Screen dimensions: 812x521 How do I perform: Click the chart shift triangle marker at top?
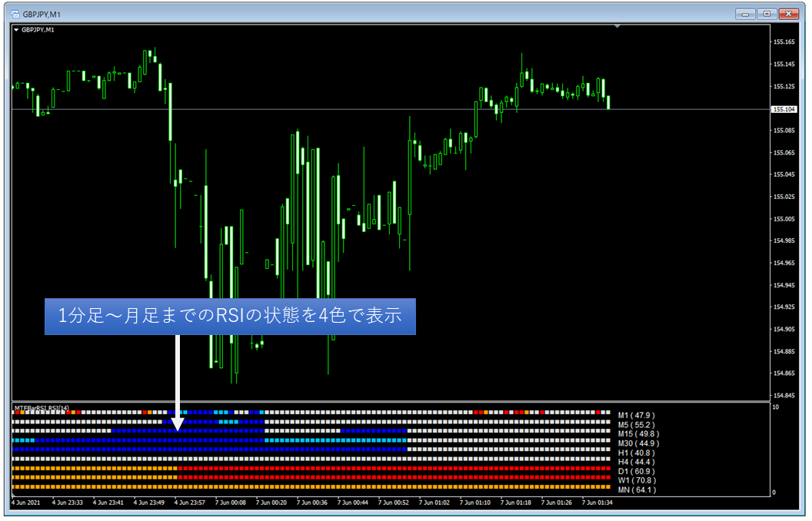pyautogui.click(x=617, y=26)
